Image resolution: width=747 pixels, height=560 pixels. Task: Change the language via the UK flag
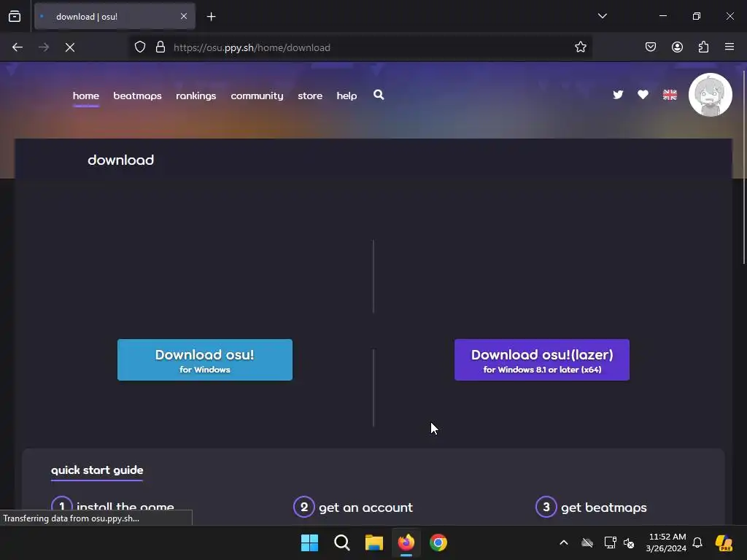[x=670, y=95]
